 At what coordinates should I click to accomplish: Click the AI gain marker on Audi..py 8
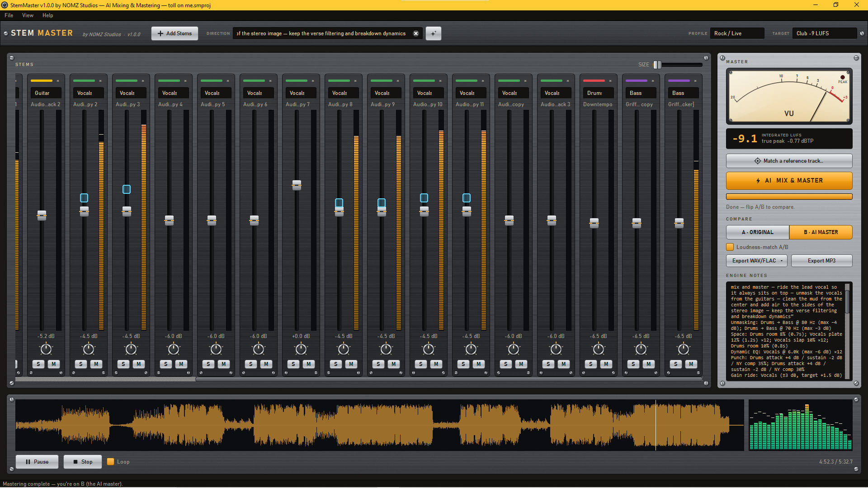[339, 202]
